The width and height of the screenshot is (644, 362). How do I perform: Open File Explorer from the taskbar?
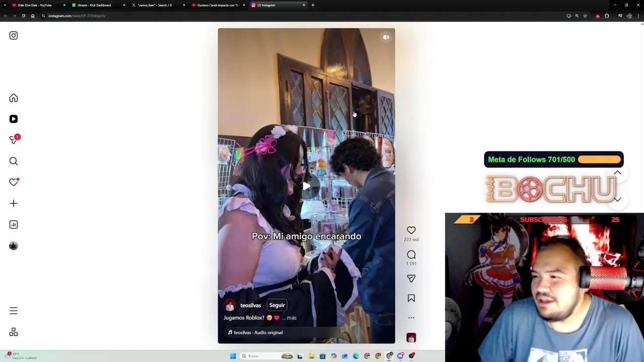[x=311, y=356]
